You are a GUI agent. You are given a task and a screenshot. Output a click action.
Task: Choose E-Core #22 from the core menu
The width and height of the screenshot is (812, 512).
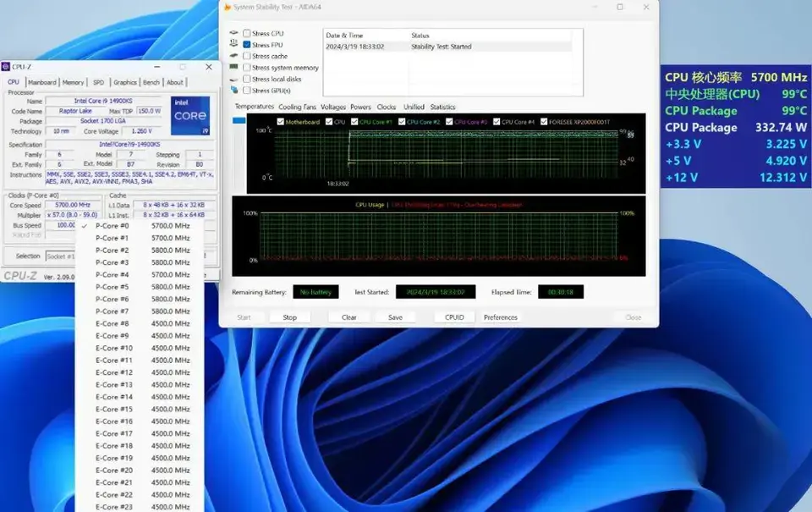coord(140,495)
